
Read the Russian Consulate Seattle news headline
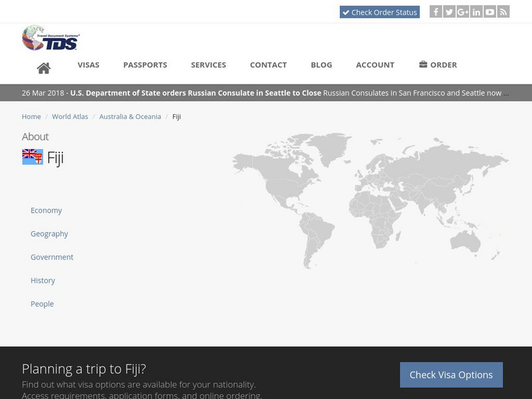(196, 93)
